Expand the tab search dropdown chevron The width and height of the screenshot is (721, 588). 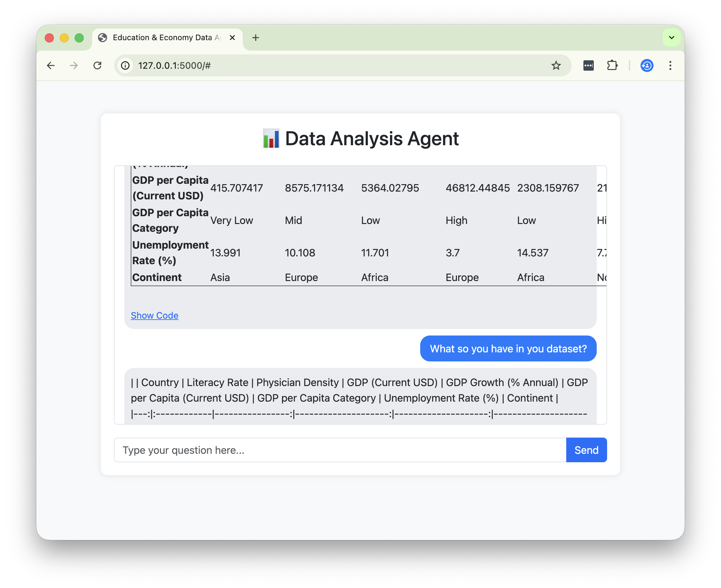click(671, 38)
